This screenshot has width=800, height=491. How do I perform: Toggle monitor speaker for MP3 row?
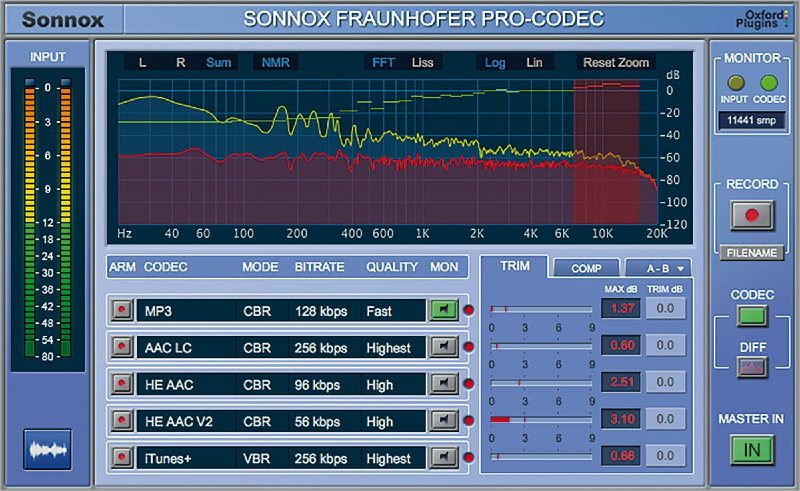pos(443,310)
